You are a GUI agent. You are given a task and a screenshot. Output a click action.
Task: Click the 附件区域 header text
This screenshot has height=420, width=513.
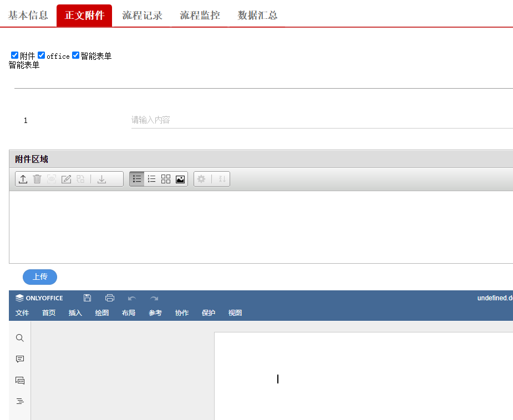(x=32, y=159)
